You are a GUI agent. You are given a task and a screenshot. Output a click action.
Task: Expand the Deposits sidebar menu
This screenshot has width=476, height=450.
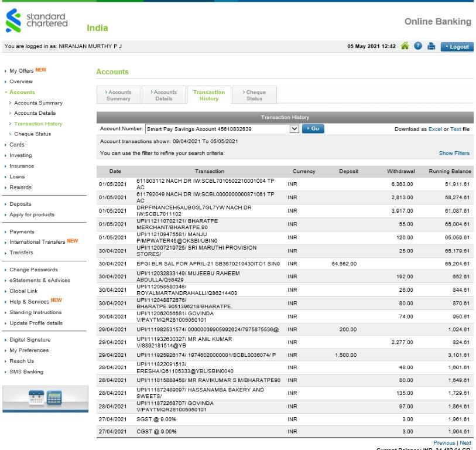tap(20, 204)
